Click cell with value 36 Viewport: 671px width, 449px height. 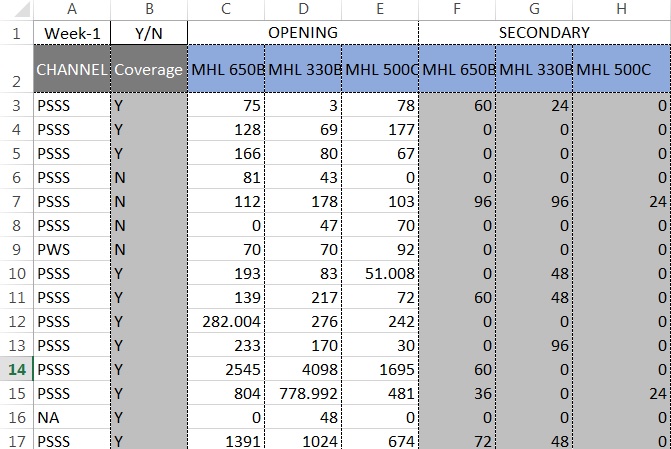(x=457, y=393)
